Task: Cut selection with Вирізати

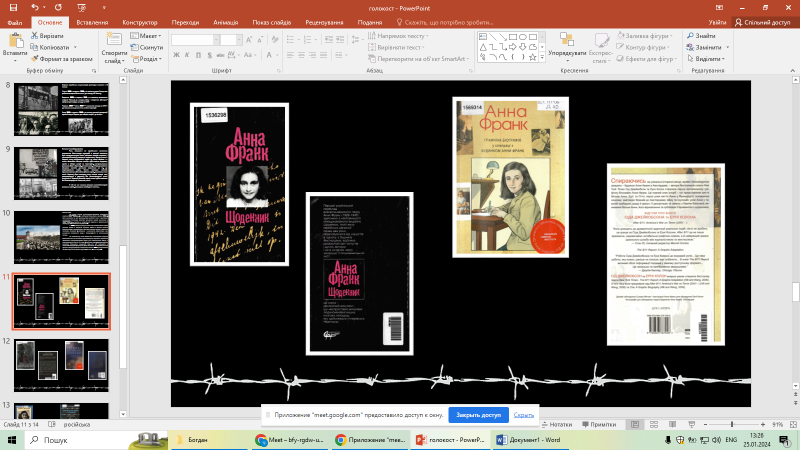Action: 47,36
